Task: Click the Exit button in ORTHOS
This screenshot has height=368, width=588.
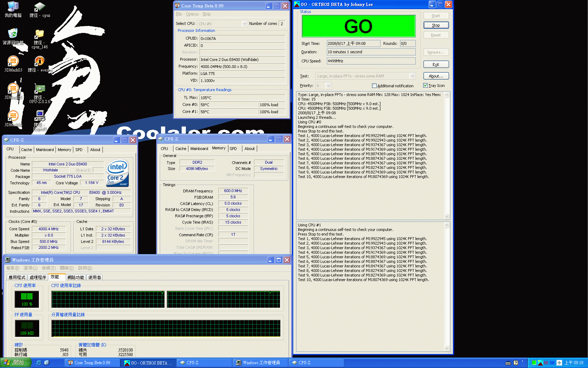Action: click(436, 64)
